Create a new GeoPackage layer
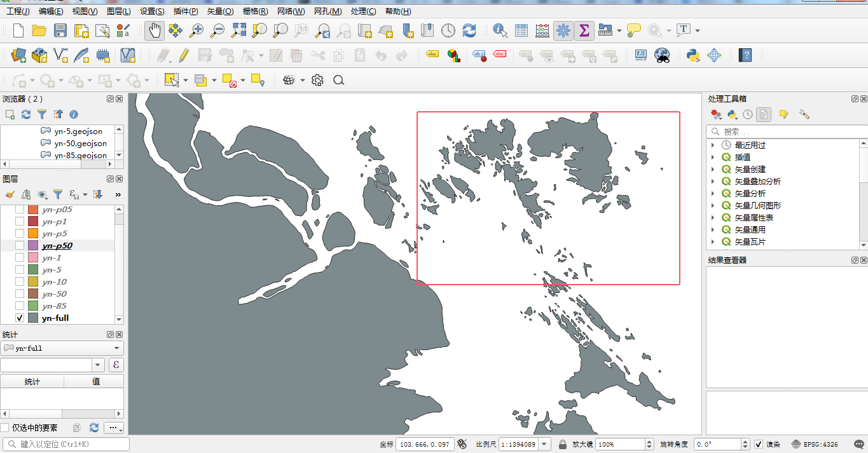Image resolution: width=868 pixels, height=453 pixels. (x=39, y=55)
